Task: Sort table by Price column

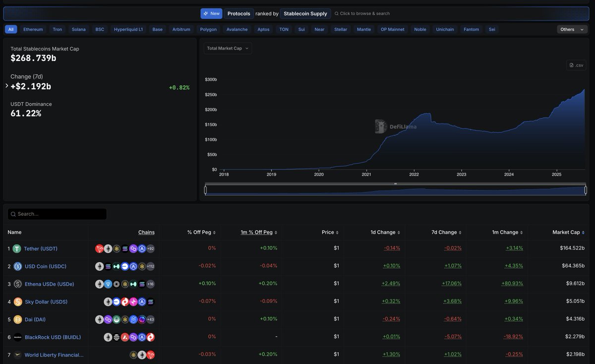Action: pyautogui.click(x=330, y=232)
